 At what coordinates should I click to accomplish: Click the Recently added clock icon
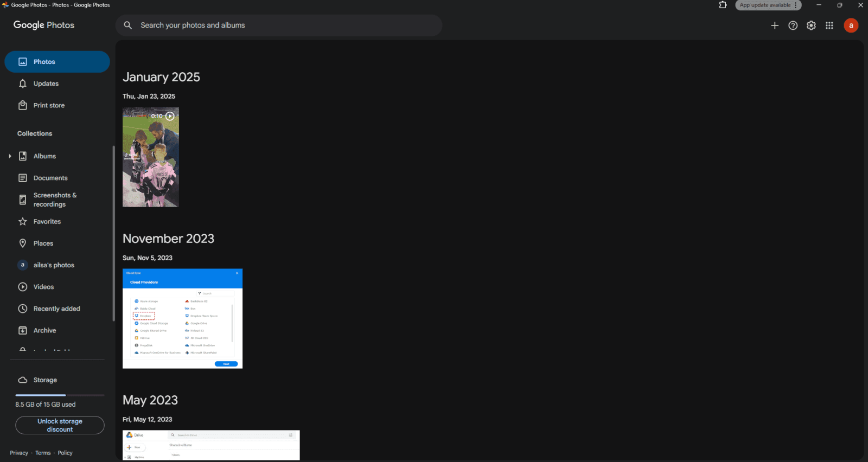tap(23, 309)
